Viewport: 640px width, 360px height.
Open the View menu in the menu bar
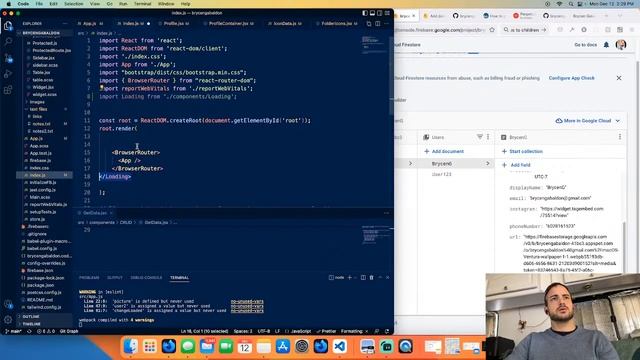(95, 4)
